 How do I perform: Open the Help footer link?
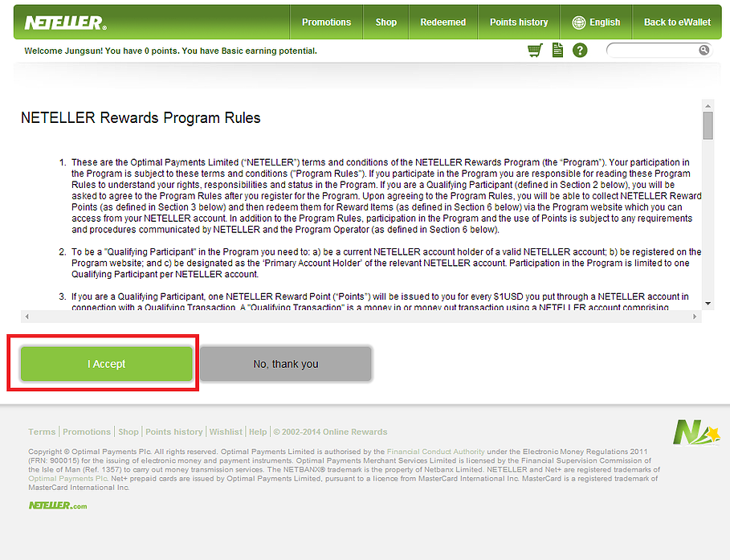point(258,432)
